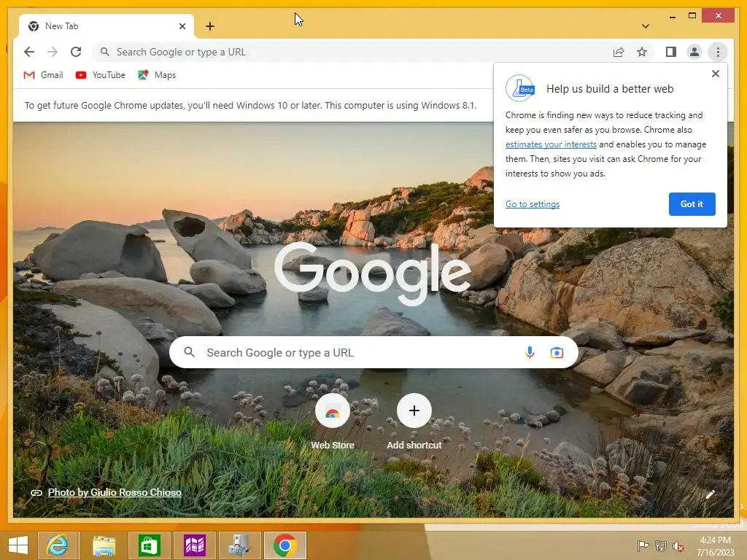Launch Internet Explorer from taskbar

[x=57, y=545]
